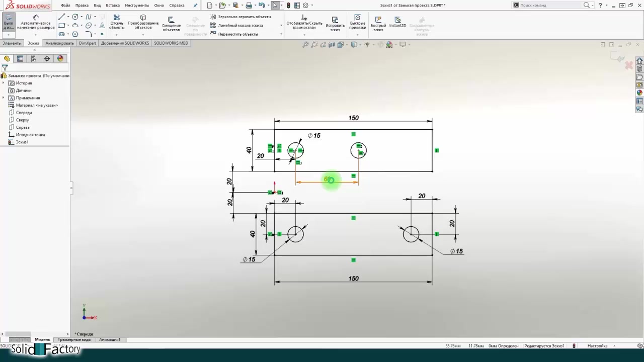Open the PropertyManager panel tab

(x=20, y=58)
